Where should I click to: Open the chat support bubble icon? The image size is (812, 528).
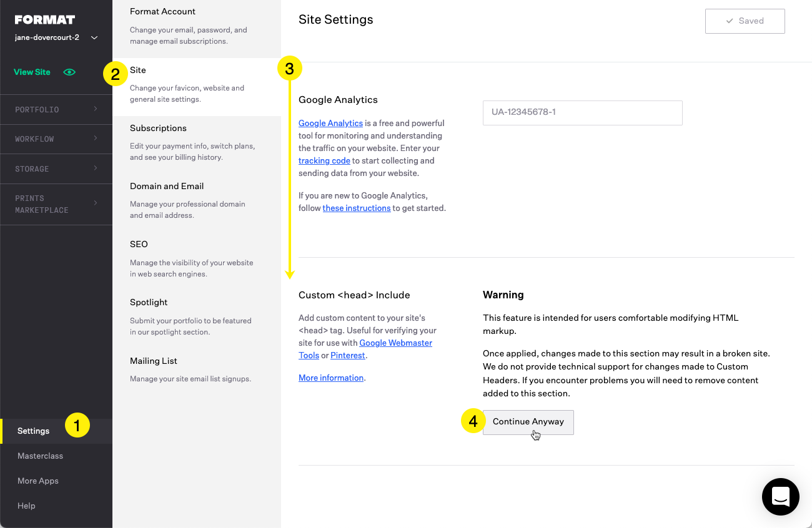point(780,497)
